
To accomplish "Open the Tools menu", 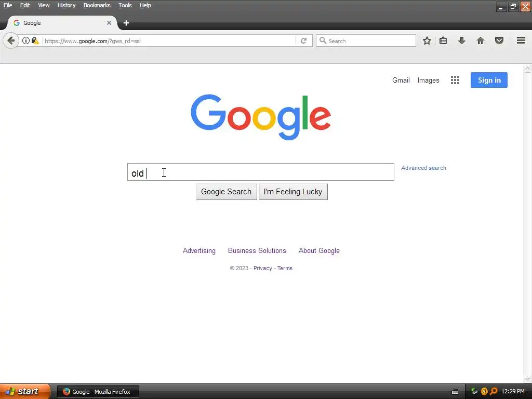I will click(125, 5).
